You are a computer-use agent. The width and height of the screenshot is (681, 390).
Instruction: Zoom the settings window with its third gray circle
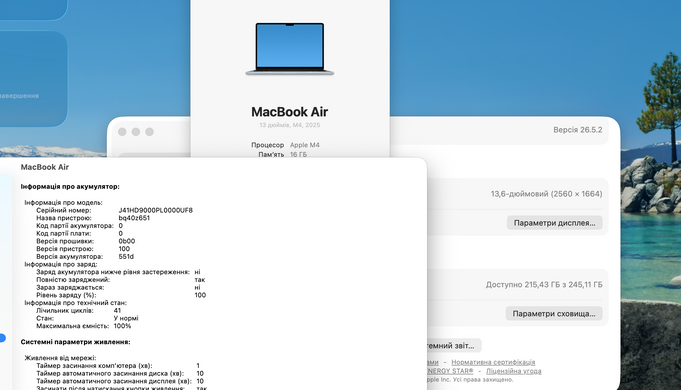[x=149, y=132]
